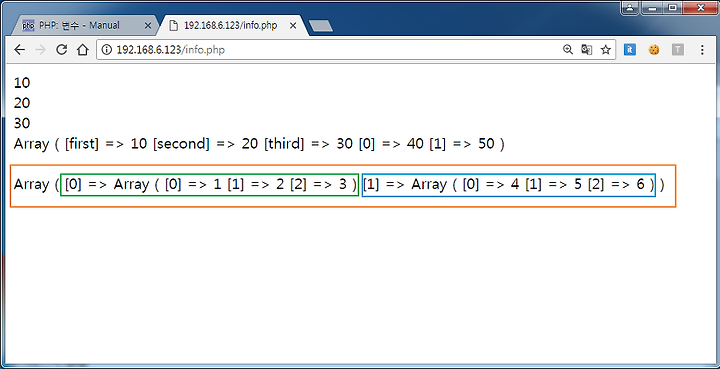Click the PHP favicon on the Manual tab
Viewport: 720px width, 369px height.
28,26
